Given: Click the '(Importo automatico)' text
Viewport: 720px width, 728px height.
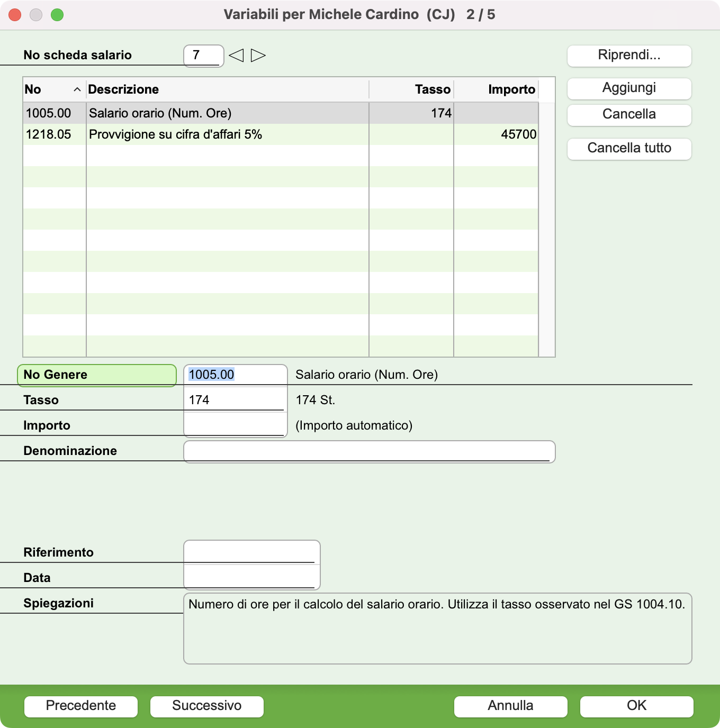Looking at the screenshot, I should (354, 425).
